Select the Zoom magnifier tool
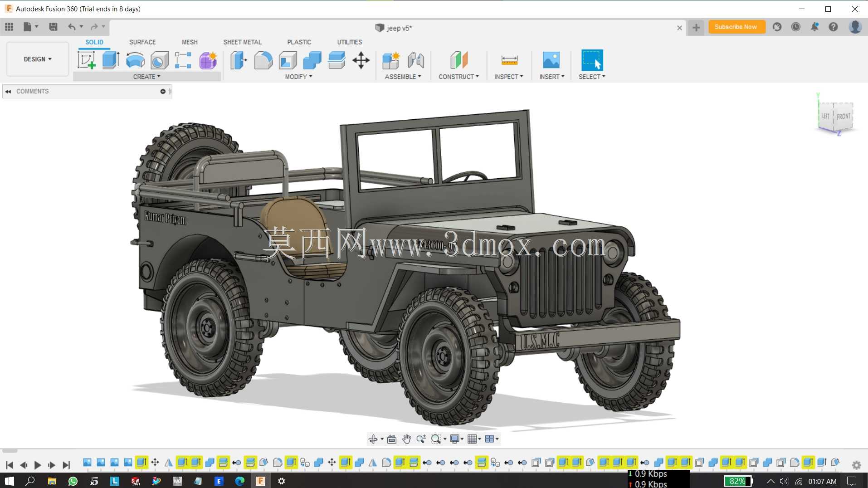This screenshot has width=868, height=488. coord(421,439)
